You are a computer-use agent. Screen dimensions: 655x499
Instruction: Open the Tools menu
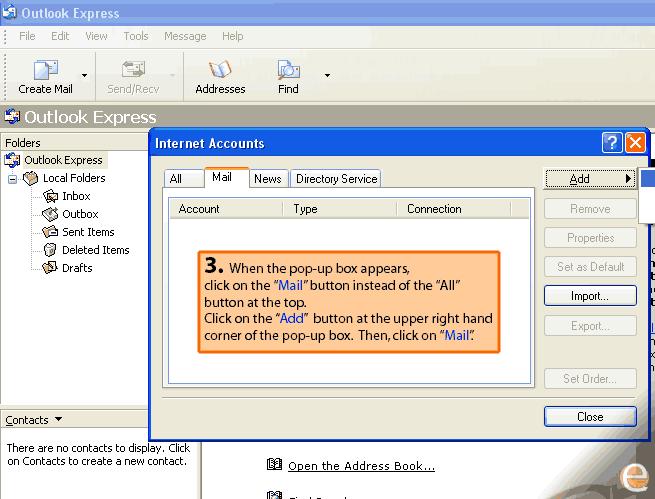(x=136, y=36)
